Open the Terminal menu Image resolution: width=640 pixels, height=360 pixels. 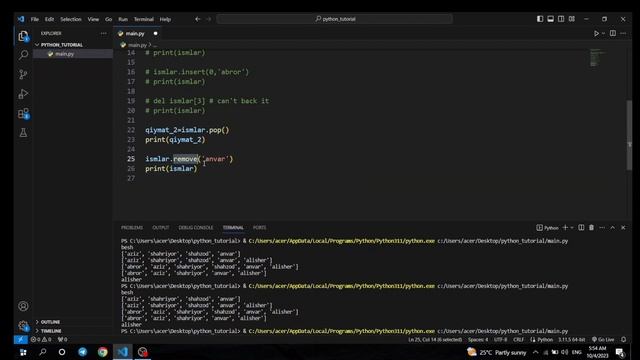tap(144, 19)
